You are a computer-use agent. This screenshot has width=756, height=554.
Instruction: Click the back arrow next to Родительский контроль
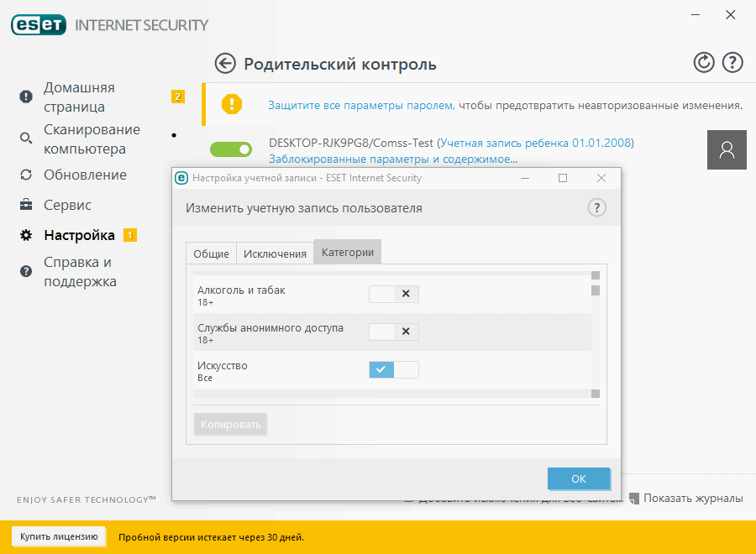[225, 63]
